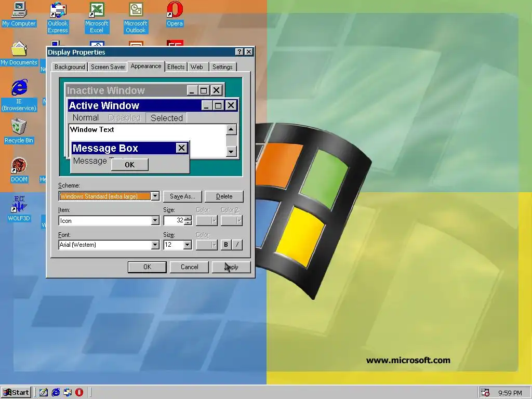Select the Outlook Express desktop shortcut
This screenshot has height=399, width=532.
tap(58, 18)
